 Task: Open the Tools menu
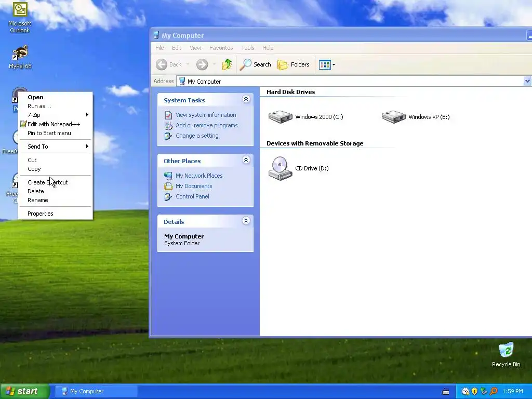click(x=247, y=48)
